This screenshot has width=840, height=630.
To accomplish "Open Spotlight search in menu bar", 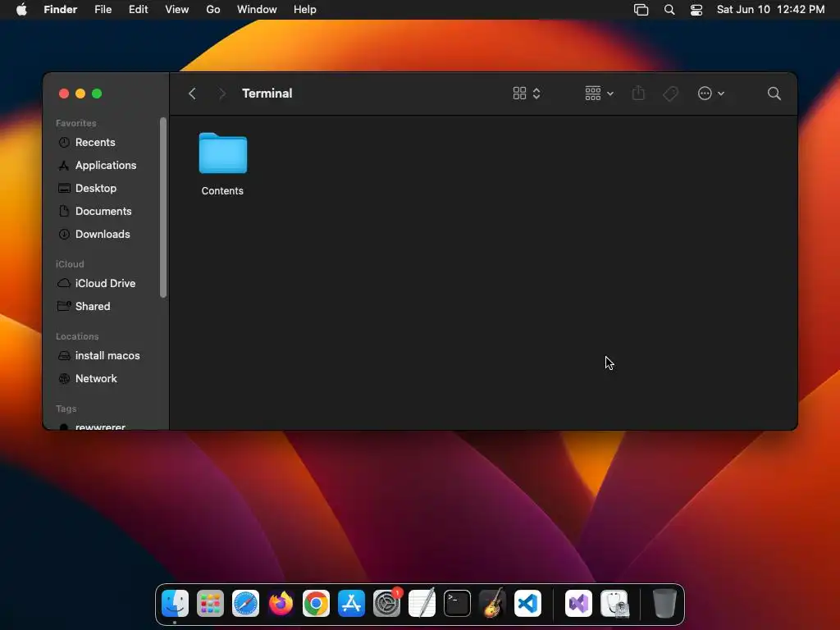I will [669, 10].
